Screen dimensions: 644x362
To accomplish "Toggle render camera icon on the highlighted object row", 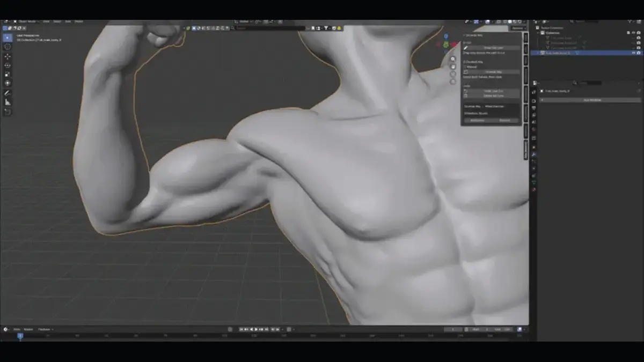I will [x=639, y=53].
